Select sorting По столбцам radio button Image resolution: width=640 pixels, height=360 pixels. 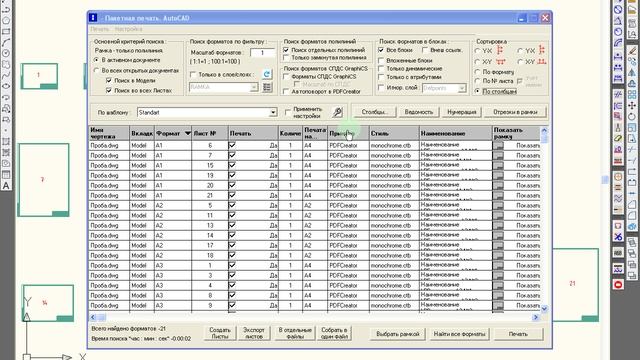coord(478,91)
